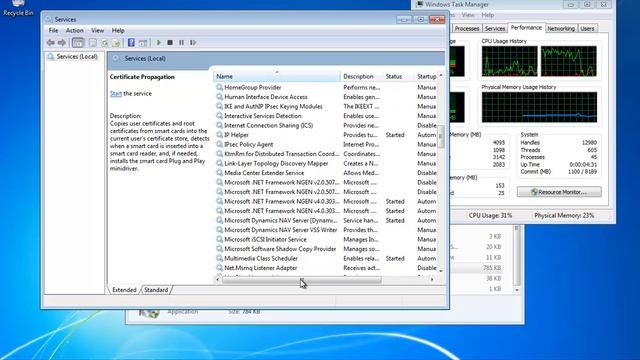Click the CPU Usage: 31% status text

click(490, 216)
